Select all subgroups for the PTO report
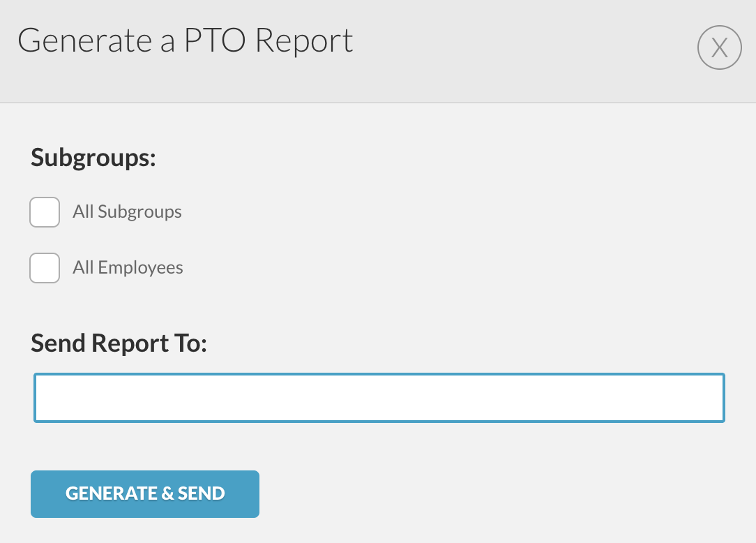The image size is (756, 543). click(45, 212)
